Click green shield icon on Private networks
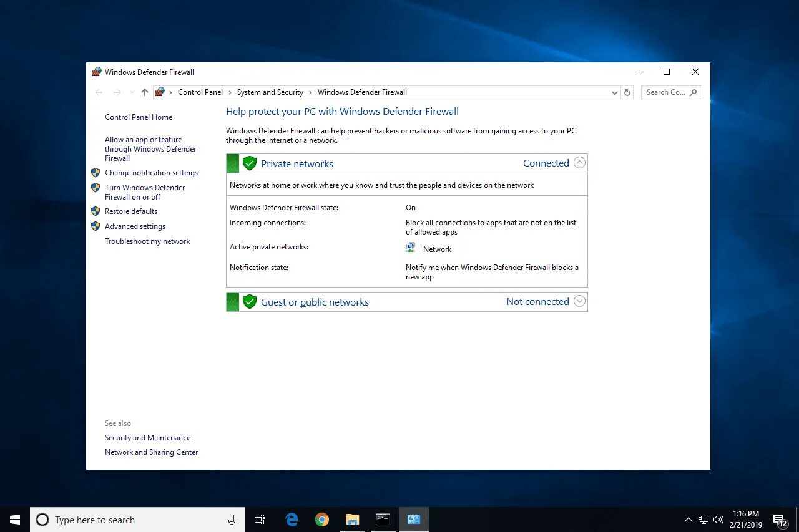The width and height of the screenshot is (799, 532). pyautogui.click(x=250, y=163)
